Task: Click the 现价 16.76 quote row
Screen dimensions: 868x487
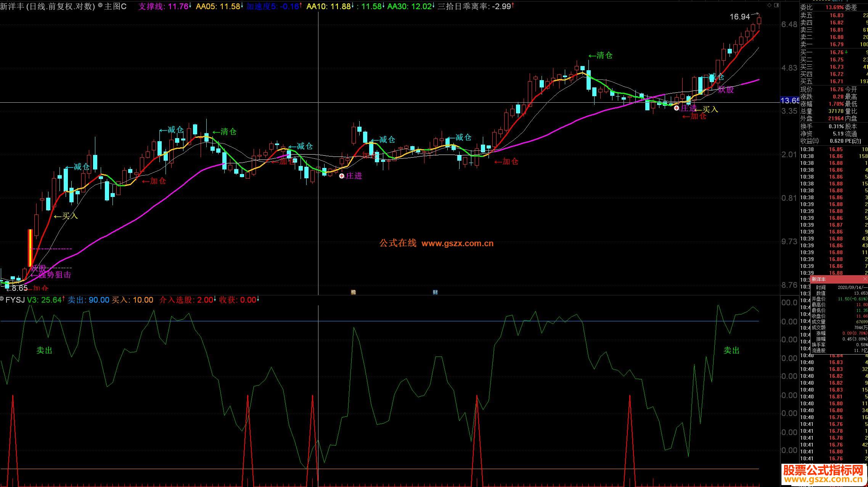Action: (821, 89)
